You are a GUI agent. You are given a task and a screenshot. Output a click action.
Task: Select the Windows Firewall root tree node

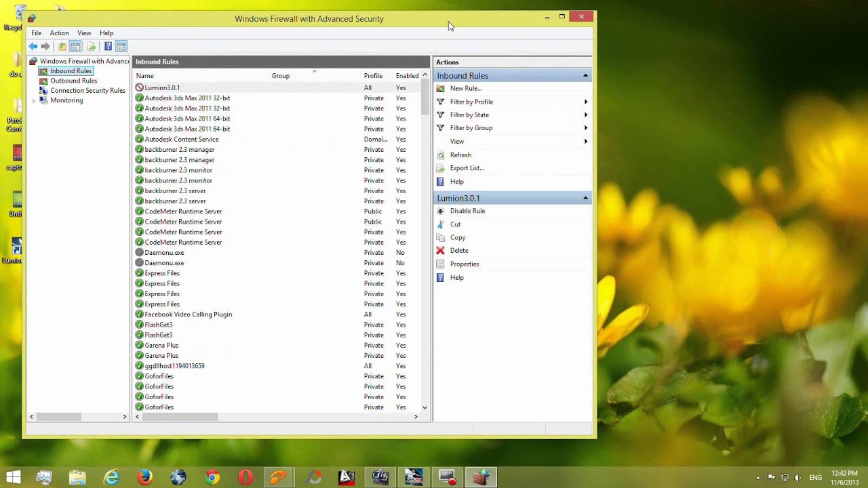84,61
